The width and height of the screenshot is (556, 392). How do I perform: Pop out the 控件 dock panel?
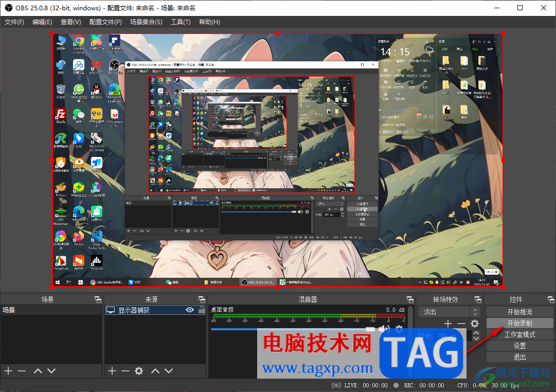[x=551, y=299]
